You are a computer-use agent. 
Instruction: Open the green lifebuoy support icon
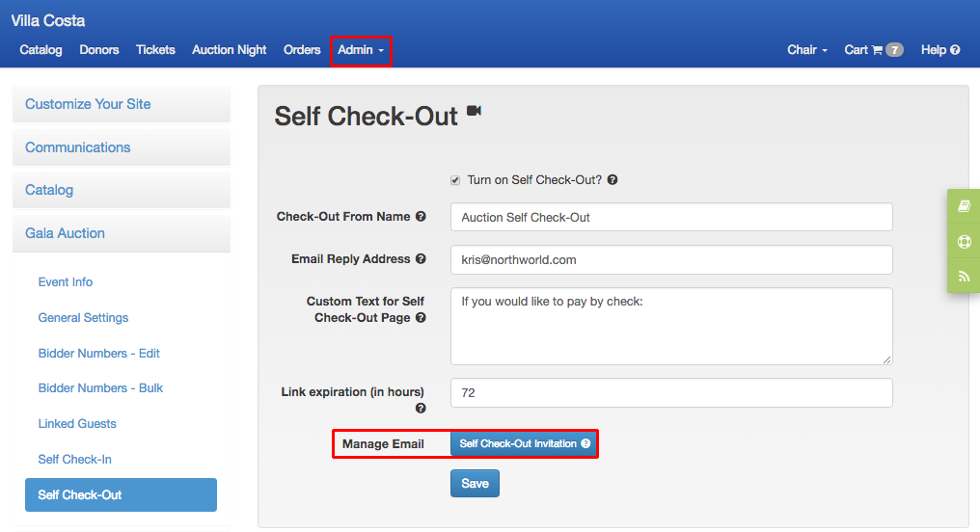click(964, 242)
